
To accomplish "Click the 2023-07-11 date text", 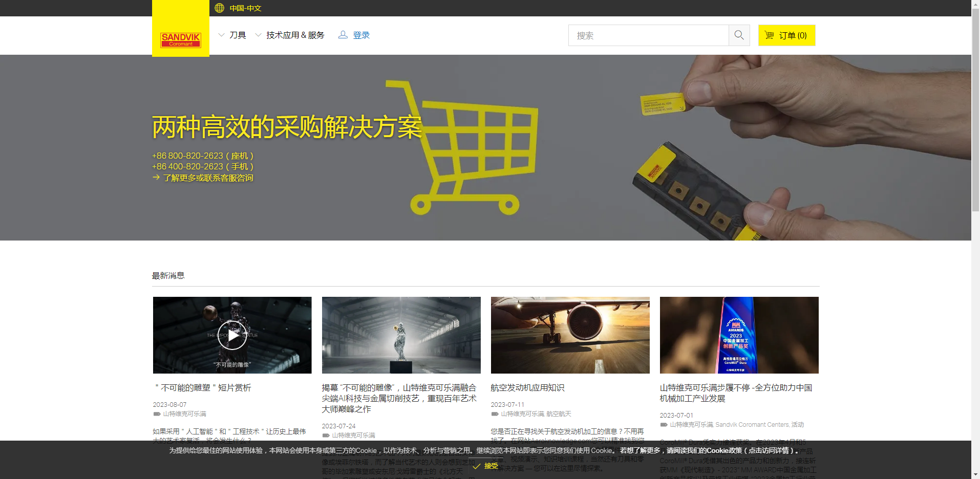I will click(x=507, y=405).
